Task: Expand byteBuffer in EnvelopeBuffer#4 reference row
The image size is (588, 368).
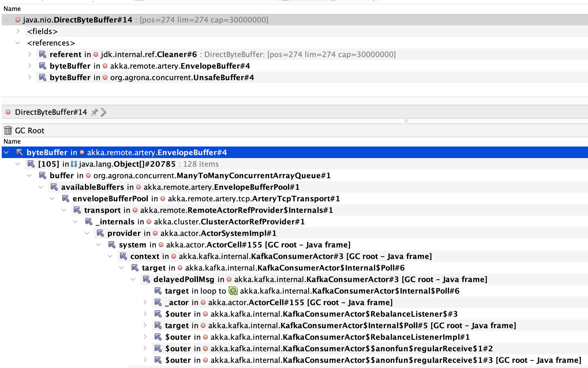Action: pyautogui.click(x=30, y=66)
